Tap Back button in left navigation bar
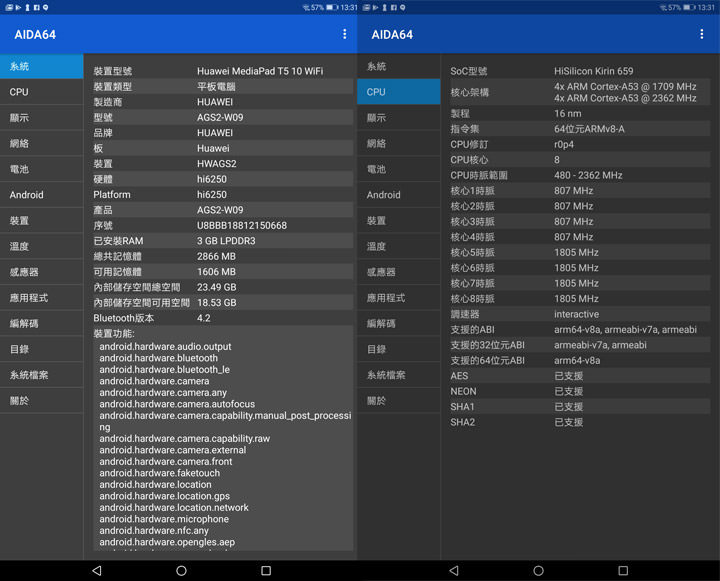 coord(97,570)
